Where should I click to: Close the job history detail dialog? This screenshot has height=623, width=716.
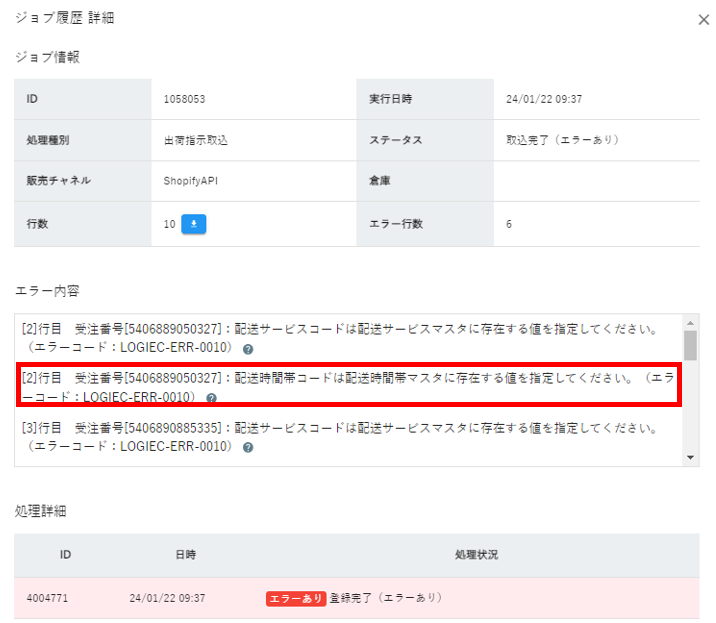(703, 19)
